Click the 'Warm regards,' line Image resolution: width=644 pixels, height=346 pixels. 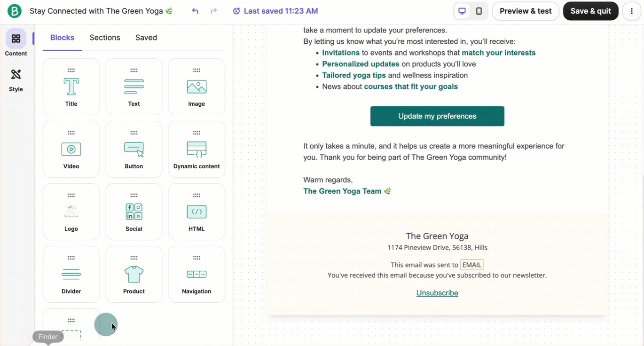(328, 180)
